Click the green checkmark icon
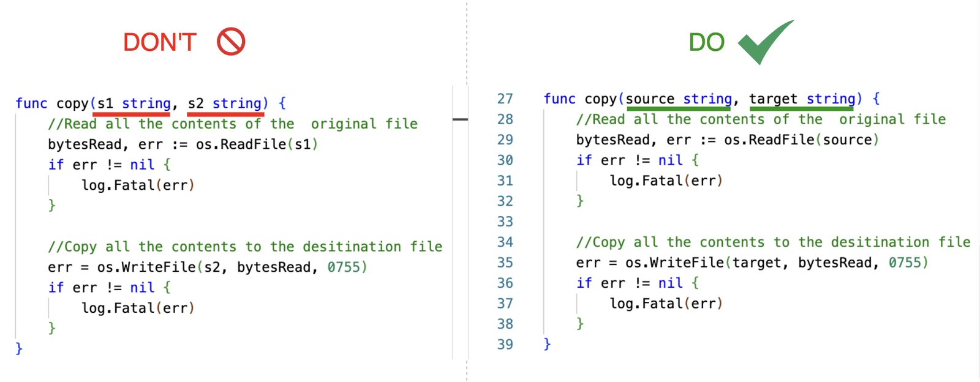The image size is (980, 382). (765, 42)
